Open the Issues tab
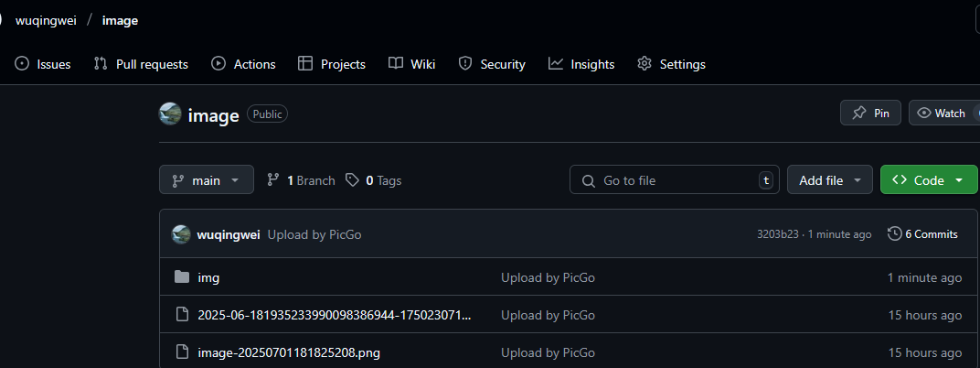Screen dimensions: 980x368 [42, 64]
